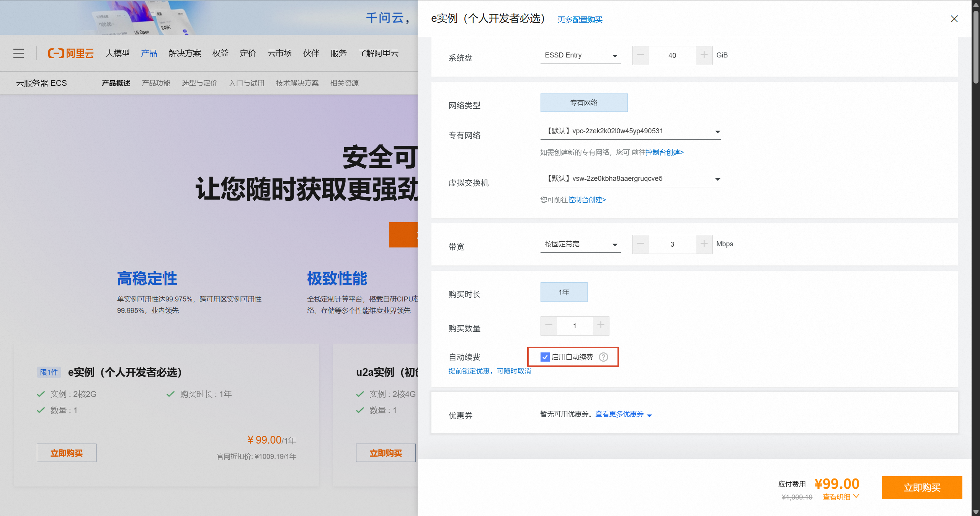The height and width of the screenshot is (516, 980).
Task: Show help tooltip for 启用自动续费
Action: [x=603, y=357]
